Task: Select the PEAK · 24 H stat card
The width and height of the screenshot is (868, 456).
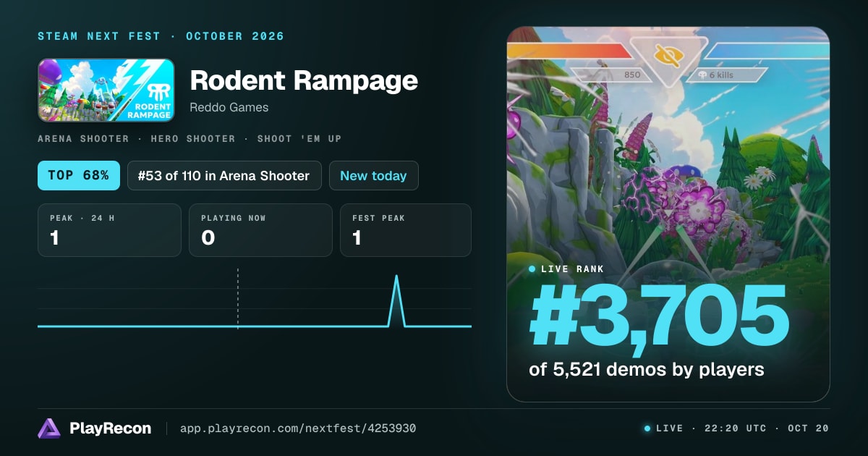Action: coord(109,230)
